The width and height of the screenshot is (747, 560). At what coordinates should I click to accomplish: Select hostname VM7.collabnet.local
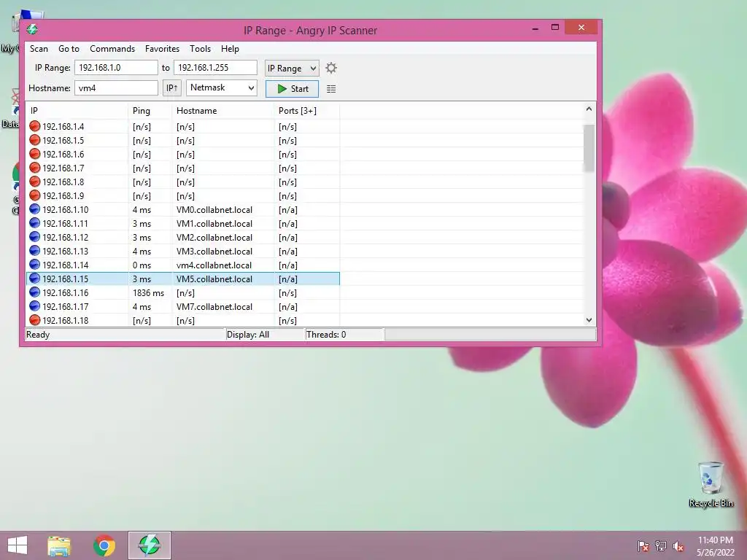tap(214, 307)
